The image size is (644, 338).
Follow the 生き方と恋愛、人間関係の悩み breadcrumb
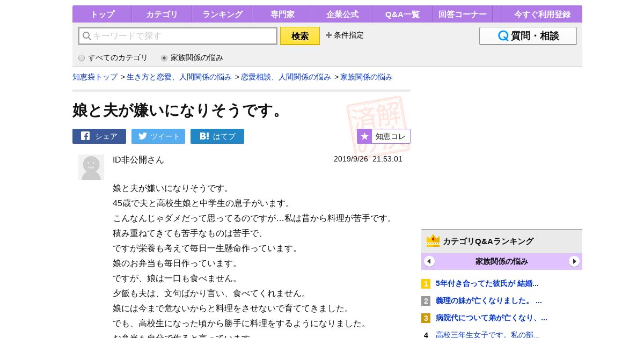click(x=179, y=77)
